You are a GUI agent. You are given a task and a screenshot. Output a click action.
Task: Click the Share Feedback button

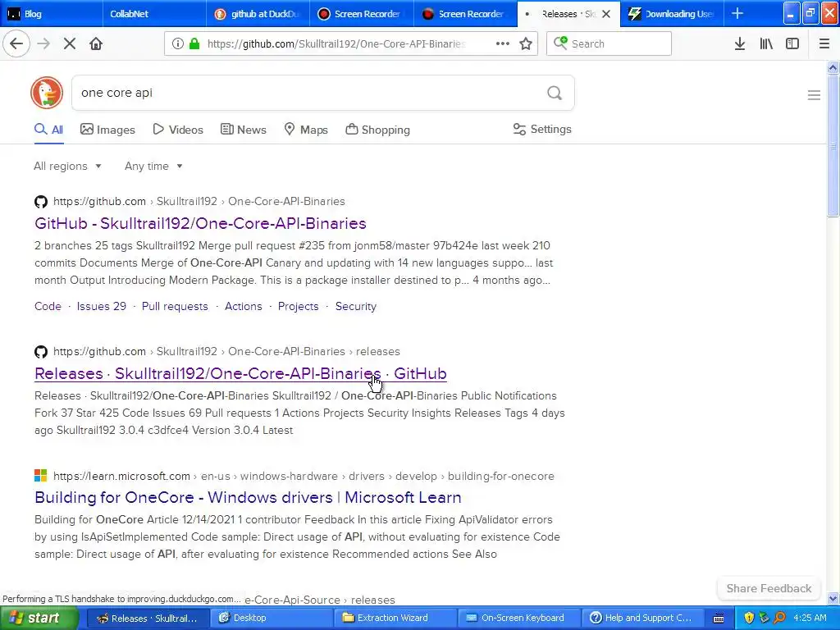[x=769, y=588]
